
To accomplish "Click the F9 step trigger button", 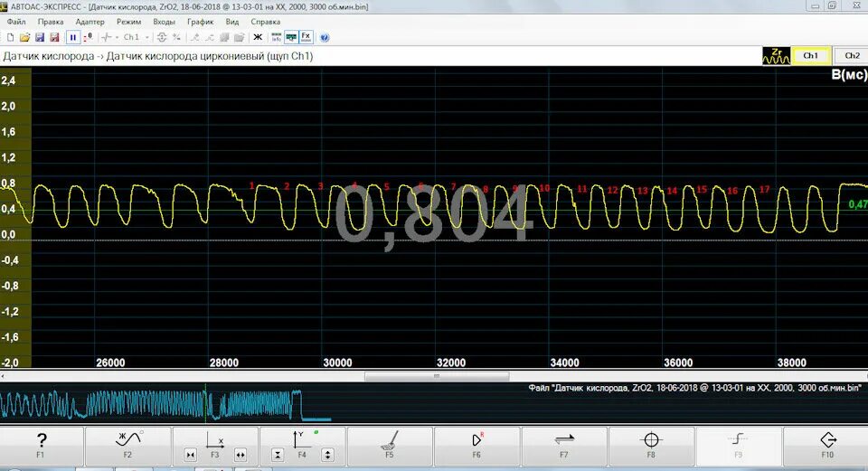I will click(738, 445).
